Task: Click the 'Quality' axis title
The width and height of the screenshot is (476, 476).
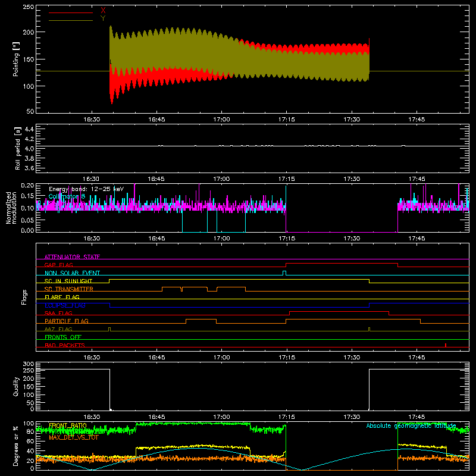Action: coord(16,386)
